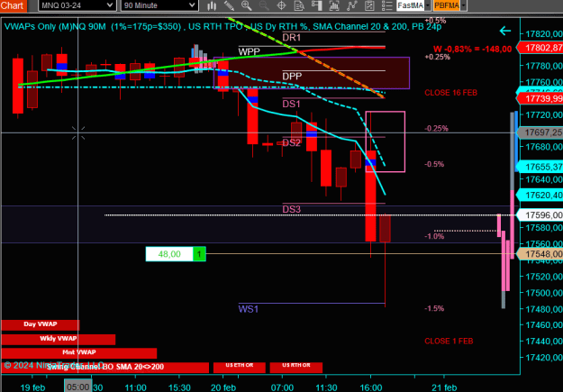Image resolution: width=563 pixels, height=392 pixels.
Task: Click the DS3 support label
Action: [291, 209]
